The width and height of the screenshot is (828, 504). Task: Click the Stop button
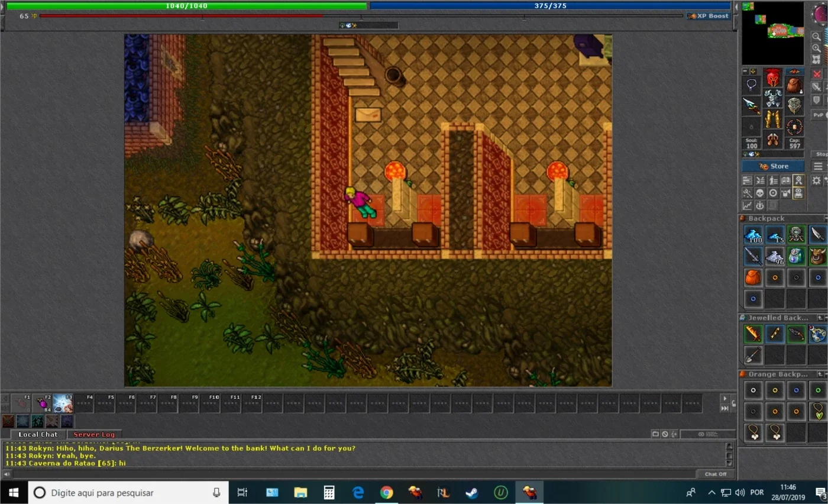(820, 154)
